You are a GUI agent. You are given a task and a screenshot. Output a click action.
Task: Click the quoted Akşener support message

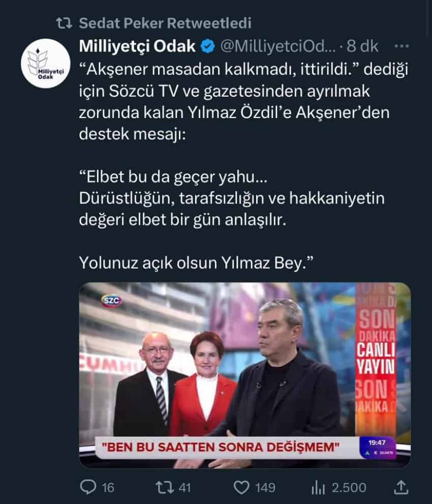tap(232, 220)
